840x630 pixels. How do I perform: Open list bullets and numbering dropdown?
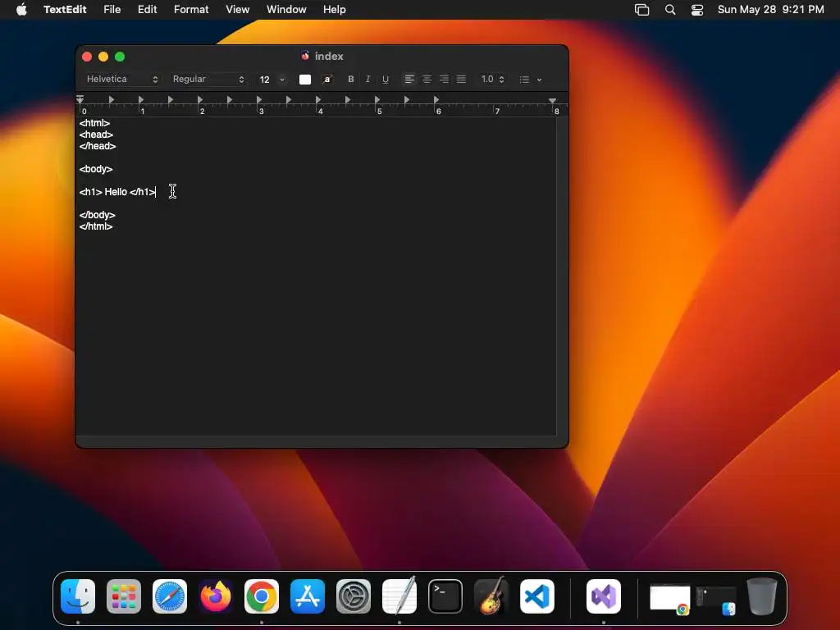(531, 80)
